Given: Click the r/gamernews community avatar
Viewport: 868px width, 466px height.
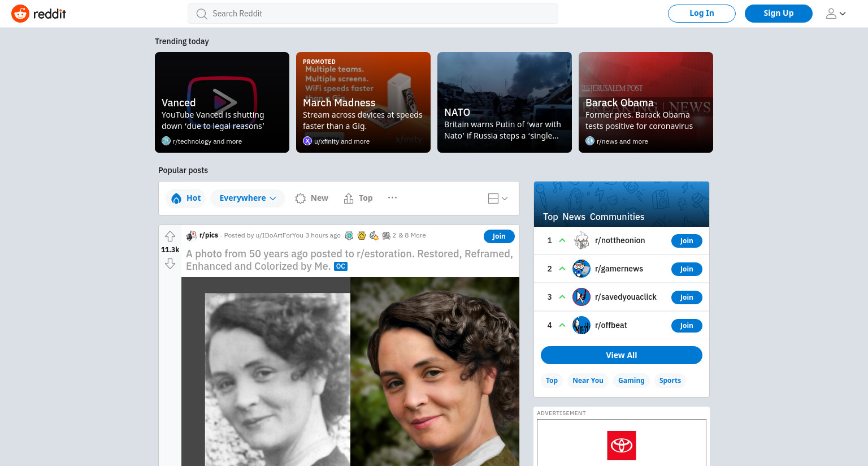Looking at the screenshot, I should pos(581,269).
